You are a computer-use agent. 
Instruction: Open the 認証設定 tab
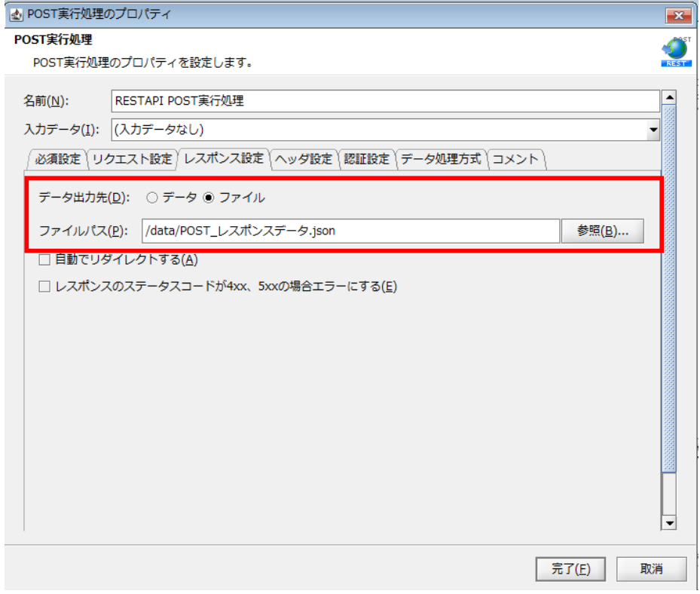click(x=367, y=159)
